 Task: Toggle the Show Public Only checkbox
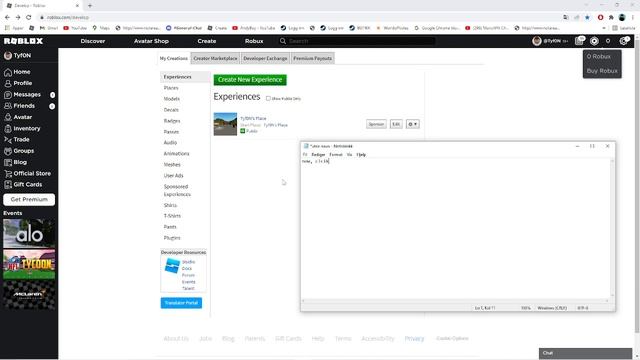coord(268,98)
